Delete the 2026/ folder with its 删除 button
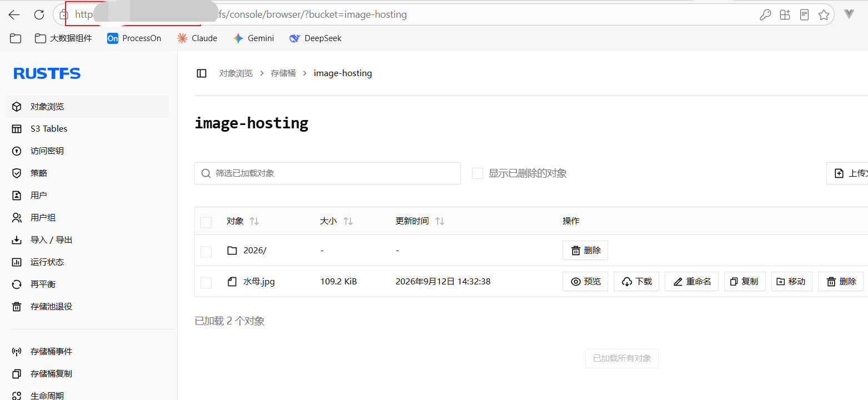The width and height of the screenshot is (868, 400). click(585, 251)
